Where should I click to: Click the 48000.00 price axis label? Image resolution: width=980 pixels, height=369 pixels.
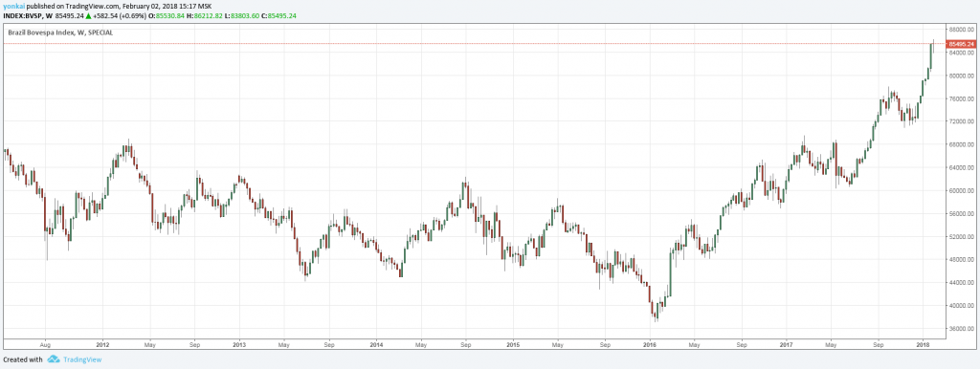coord(962,260)
